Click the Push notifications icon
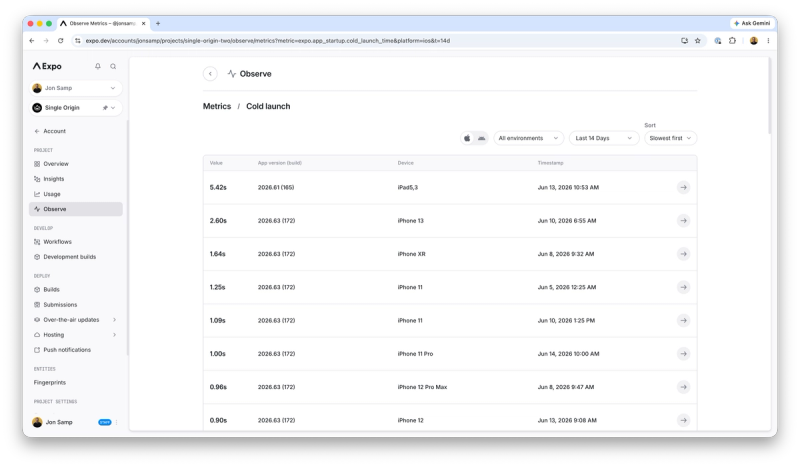 click(x=37, y=350)
